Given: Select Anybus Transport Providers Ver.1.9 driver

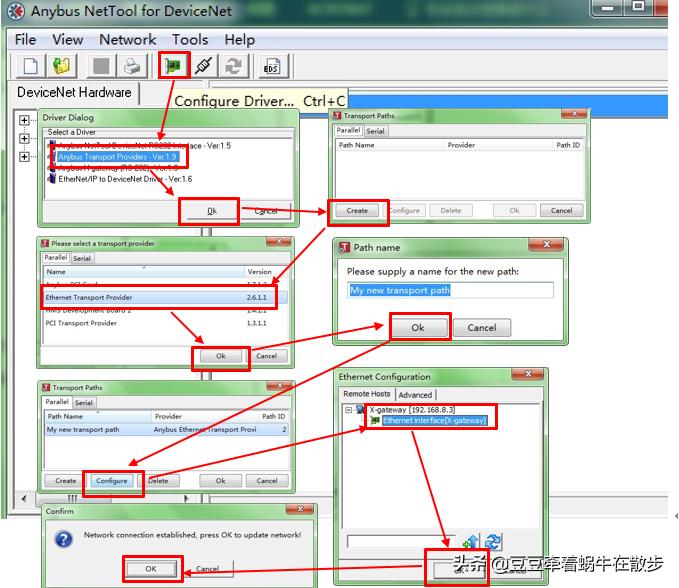Looking at the screenshot, I should (117, 157).
